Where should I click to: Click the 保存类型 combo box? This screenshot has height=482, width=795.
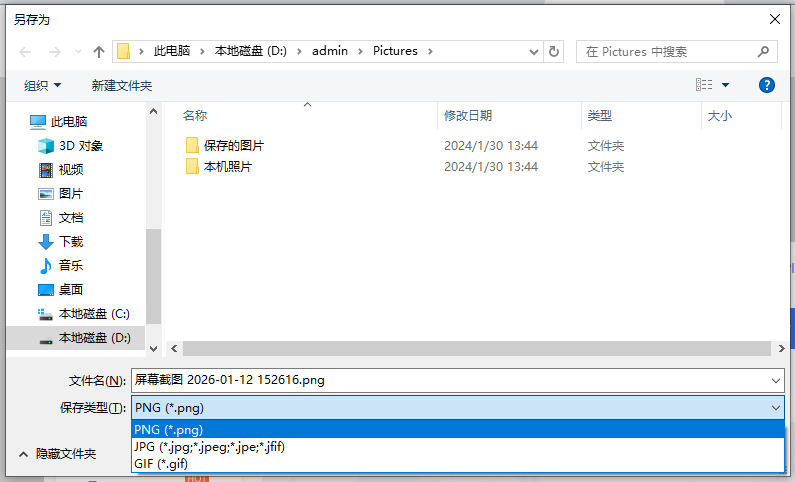point(458,407)
